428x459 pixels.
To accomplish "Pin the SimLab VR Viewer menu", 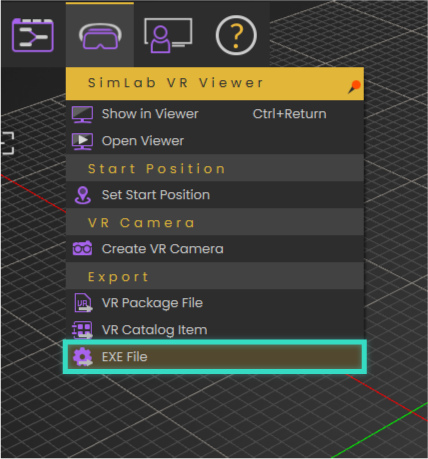I will pos(354,87).
